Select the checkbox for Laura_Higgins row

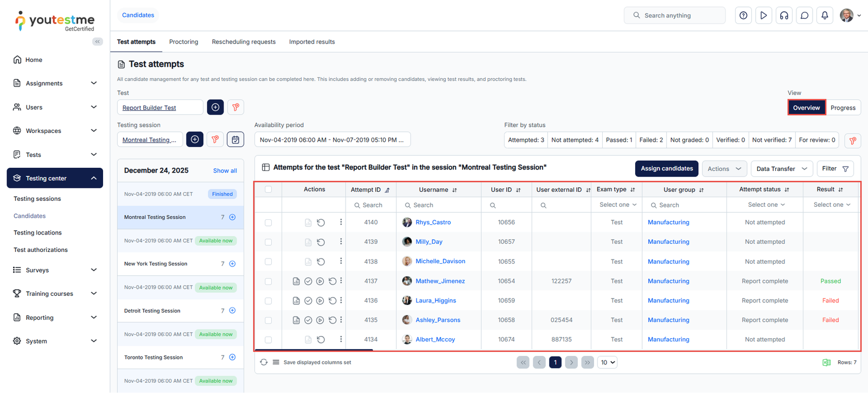(268, 301)
